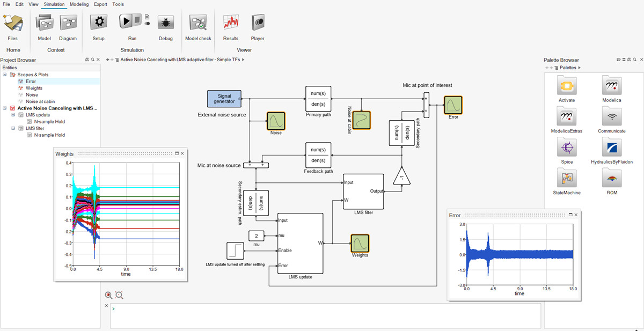Launch the Player viewer
This screenshot has width=644, height=331.
(258, 22)
